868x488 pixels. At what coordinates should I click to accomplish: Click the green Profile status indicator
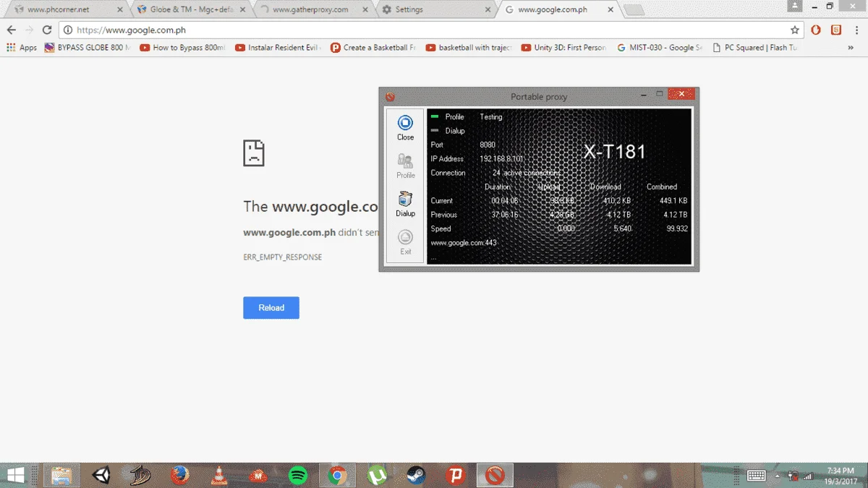[x=435, y=116]
